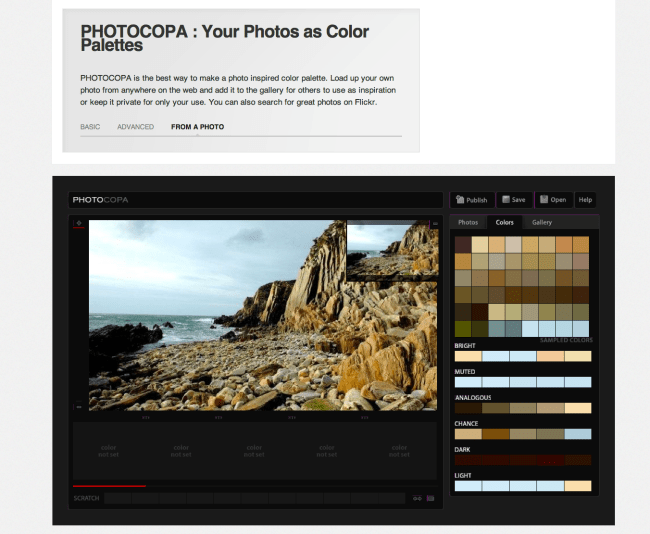Click the Open button

click(552, 199)
